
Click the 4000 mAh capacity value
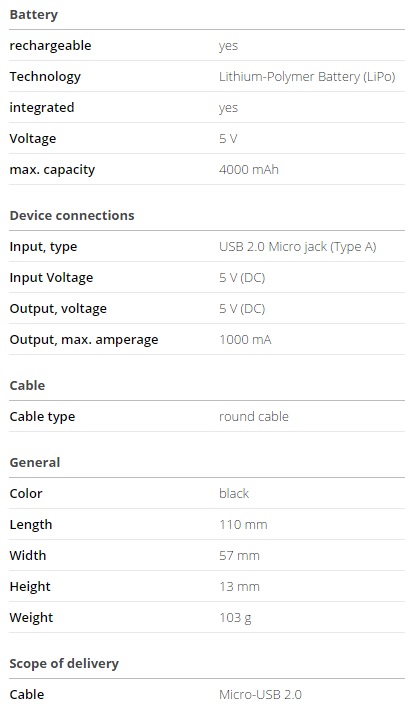tap(249, 170)
